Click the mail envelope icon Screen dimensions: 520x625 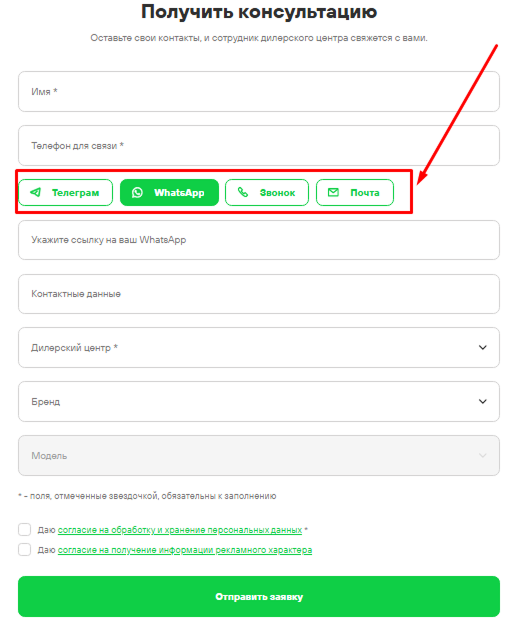[x=333, y=193]
